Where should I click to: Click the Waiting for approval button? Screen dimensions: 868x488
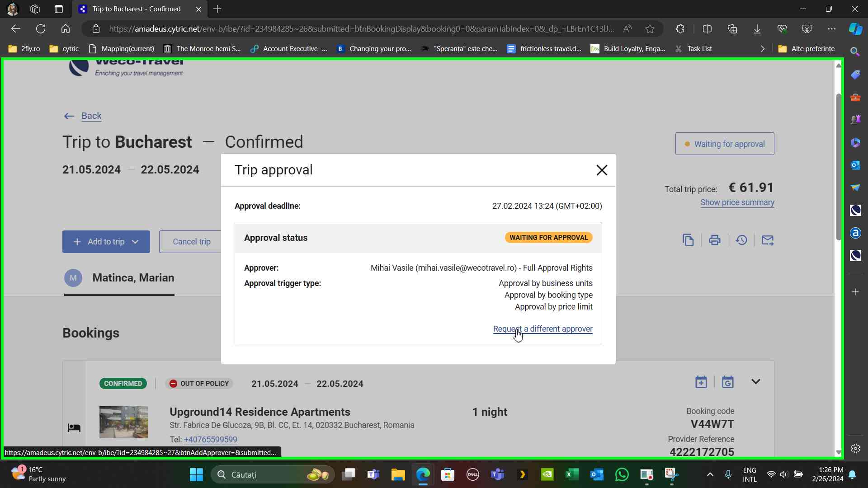tap(724, 144)
